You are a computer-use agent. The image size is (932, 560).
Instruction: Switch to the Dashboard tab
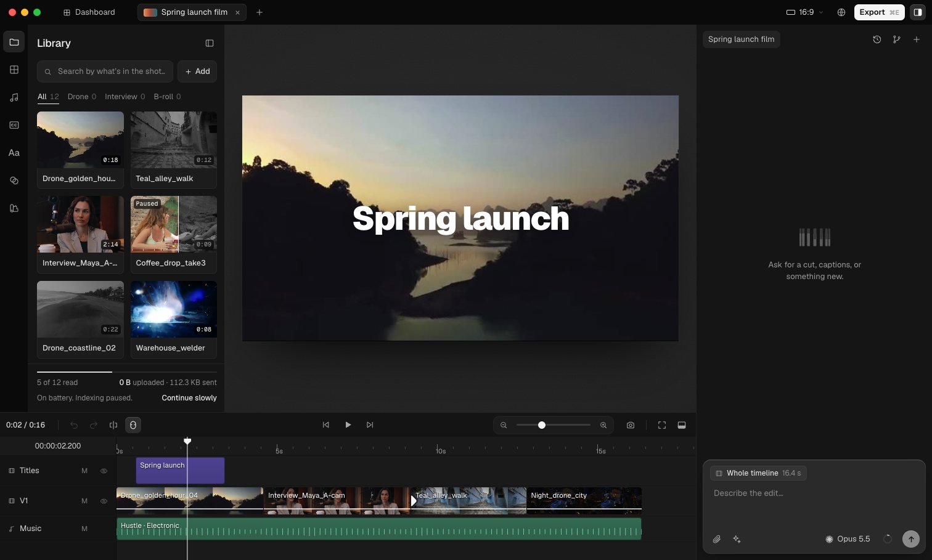click(89, 12)
